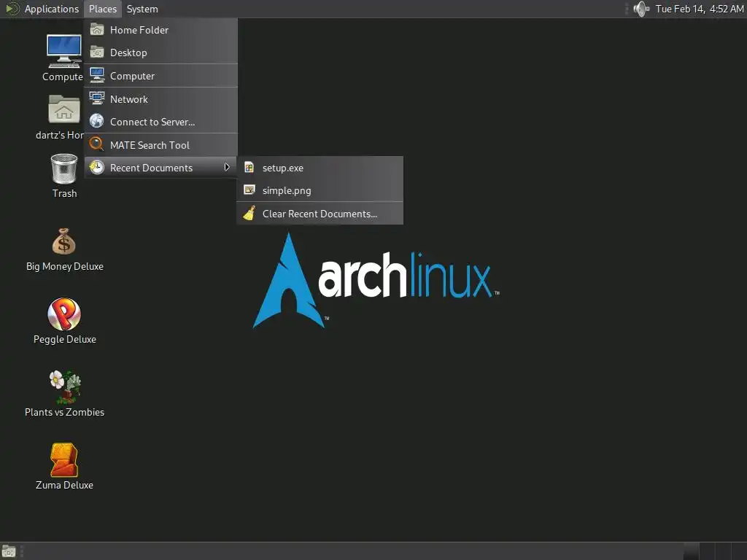Select the Computer desktop icon
This screenshot has height=560, width=747.
coord(63,58)
